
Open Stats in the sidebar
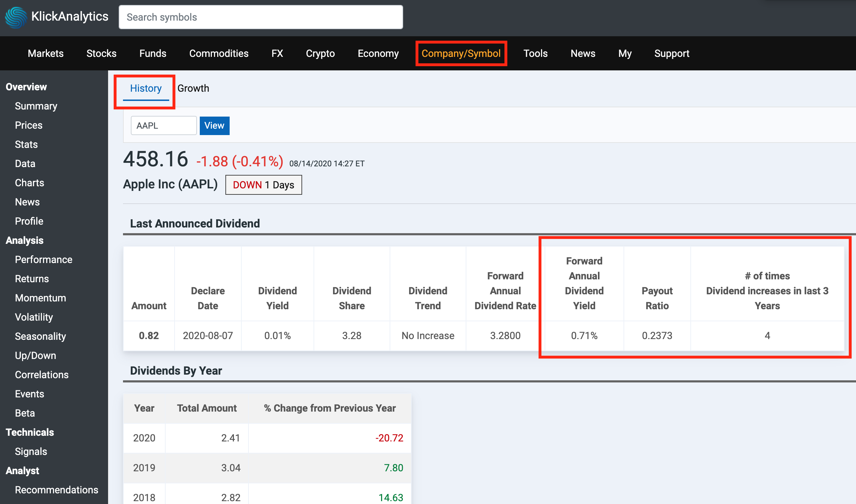click(26, 144)
